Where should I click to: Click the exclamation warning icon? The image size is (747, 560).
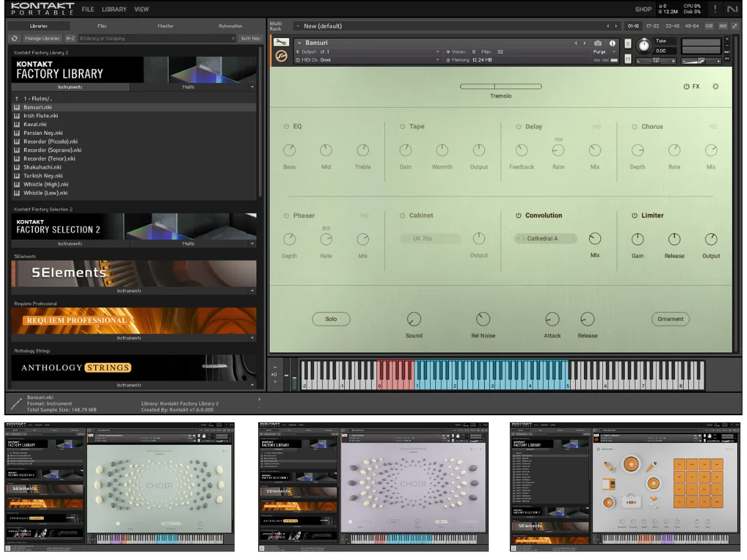[715, 9]
